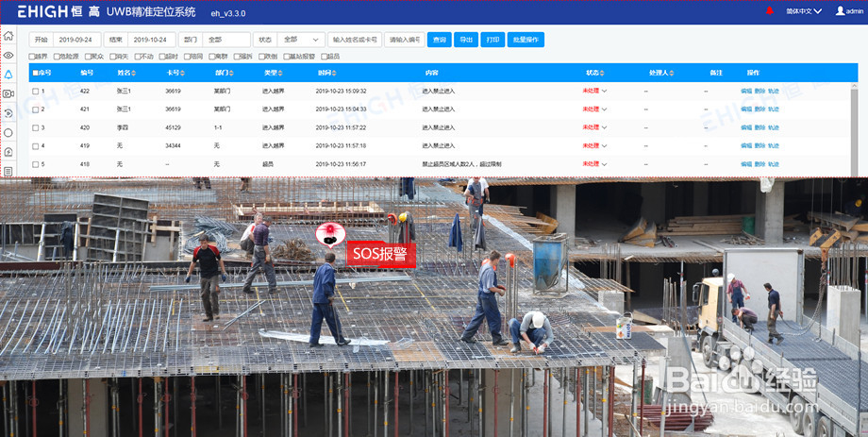
Task: Sort table by 类型 column arrows
Action: pos(280,73)
